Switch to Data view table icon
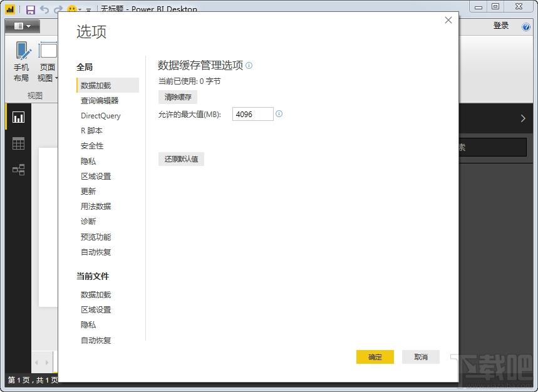This screenshot has width=538, height=392. (x=18, y=143)
